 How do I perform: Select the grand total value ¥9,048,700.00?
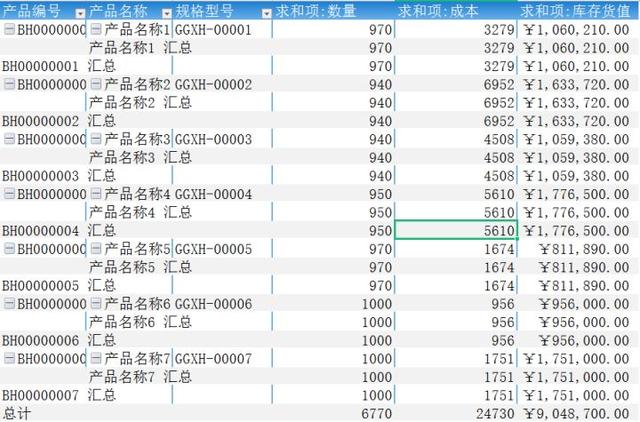point(576,414)
